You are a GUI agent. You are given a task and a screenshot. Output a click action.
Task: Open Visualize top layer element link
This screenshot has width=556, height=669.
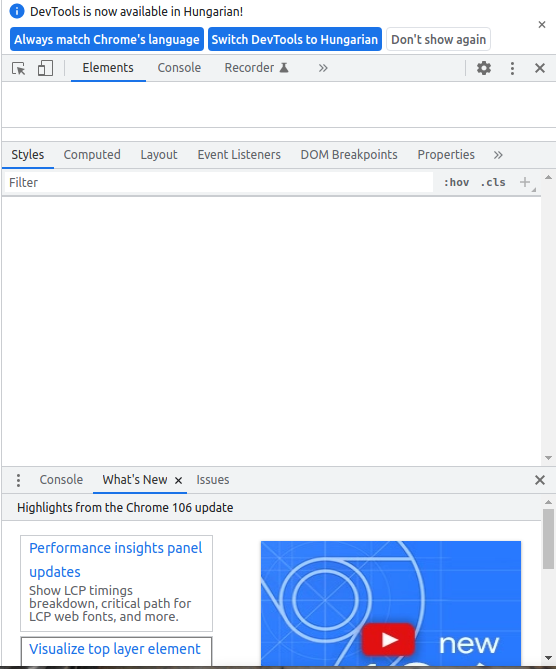pyautogui.click(x=114, y=649)
